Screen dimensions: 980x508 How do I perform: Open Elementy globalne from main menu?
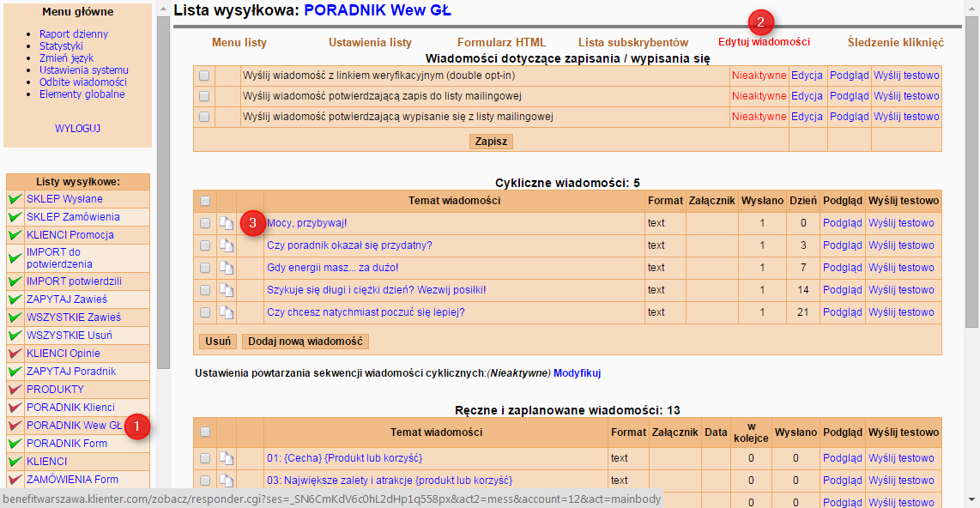[82, 94]
